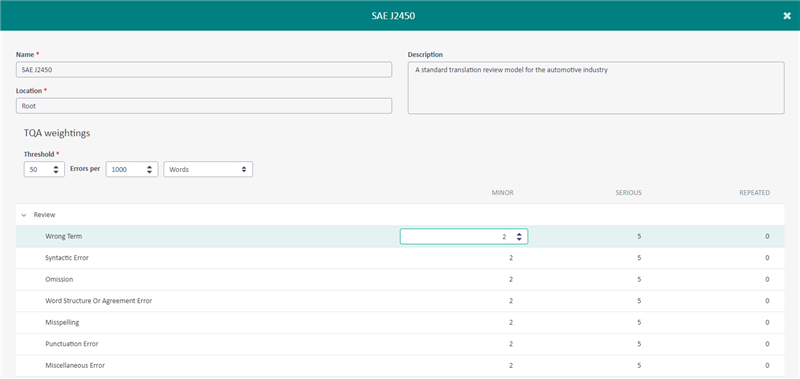800x379 pixels.
Task: Open the Words unit dropdown
Action: pyautogui.click(x=208, y=170)
